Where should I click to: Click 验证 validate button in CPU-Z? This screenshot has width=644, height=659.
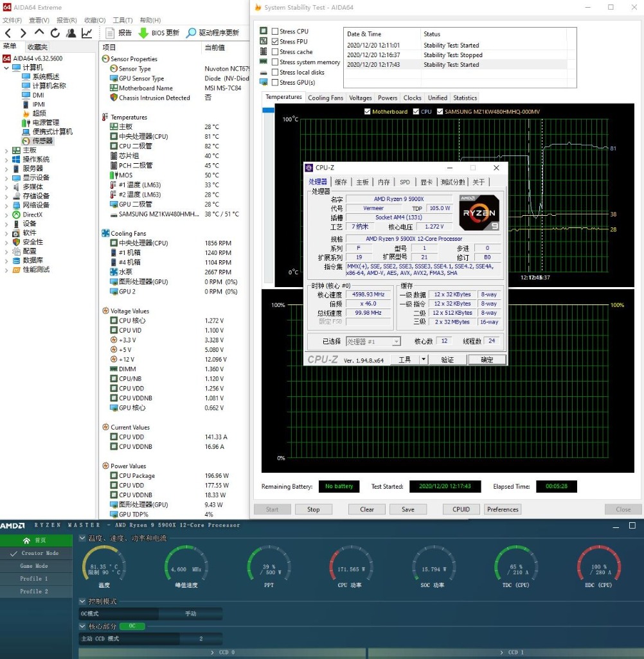click(x=447, y=360)
